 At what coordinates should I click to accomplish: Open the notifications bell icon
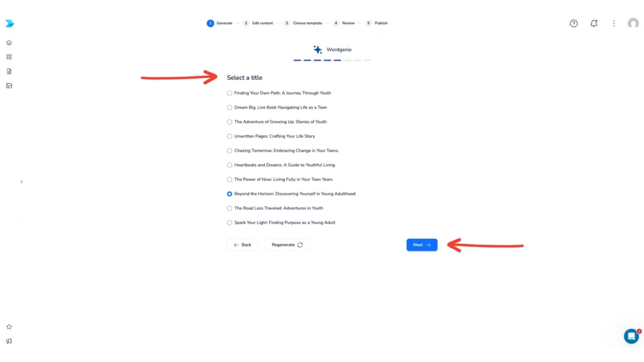tap(594, 23)
